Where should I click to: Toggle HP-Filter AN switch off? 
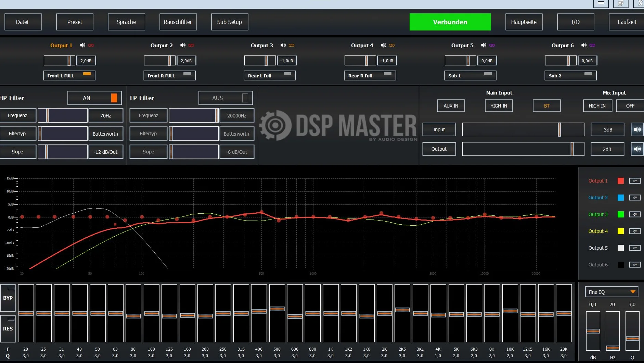95,98
